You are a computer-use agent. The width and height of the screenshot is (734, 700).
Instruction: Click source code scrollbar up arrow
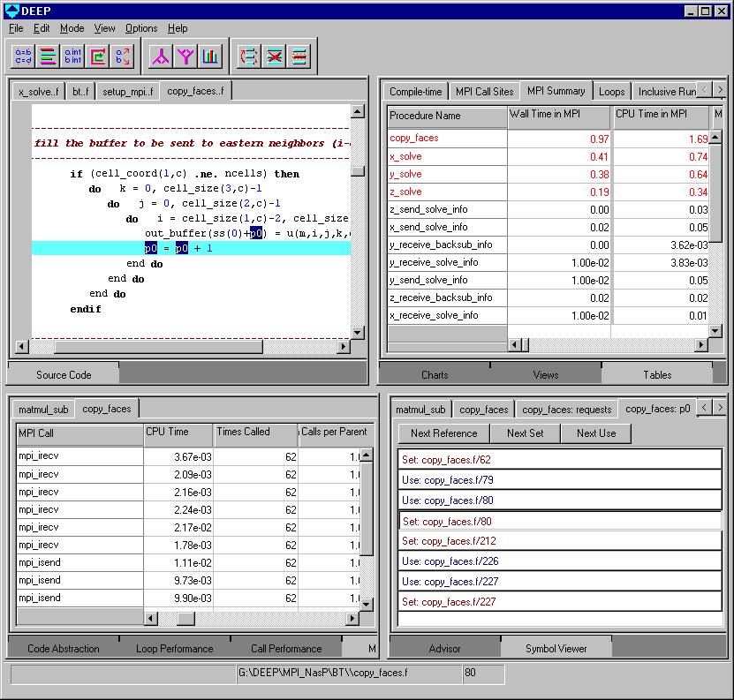point(357,111)
